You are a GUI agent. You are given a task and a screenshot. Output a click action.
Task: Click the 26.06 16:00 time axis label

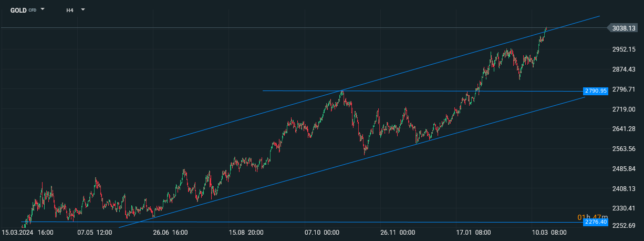click(170, 232)
